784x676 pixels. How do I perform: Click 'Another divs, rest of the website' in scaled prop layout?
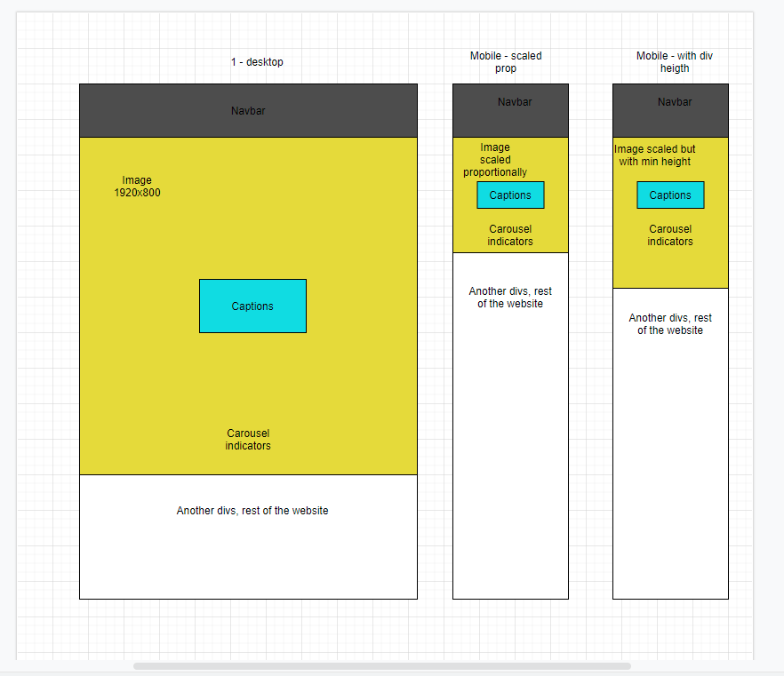coord(510,298)
